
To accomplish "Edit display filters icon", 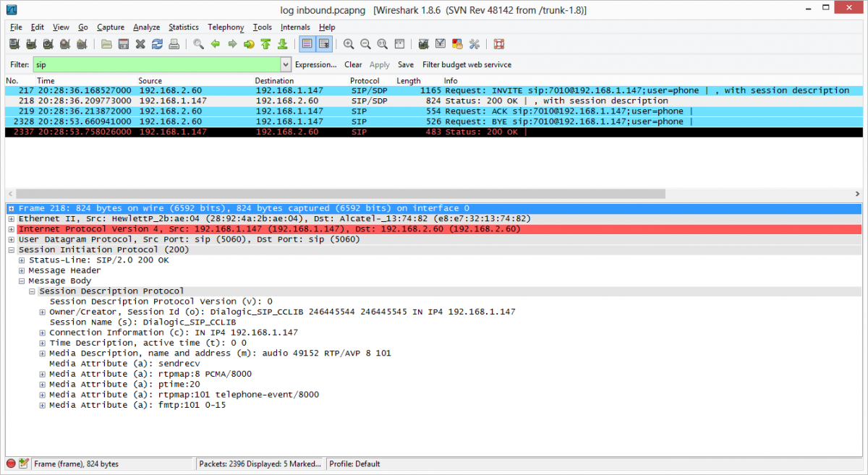I will (x=441, y=44).
